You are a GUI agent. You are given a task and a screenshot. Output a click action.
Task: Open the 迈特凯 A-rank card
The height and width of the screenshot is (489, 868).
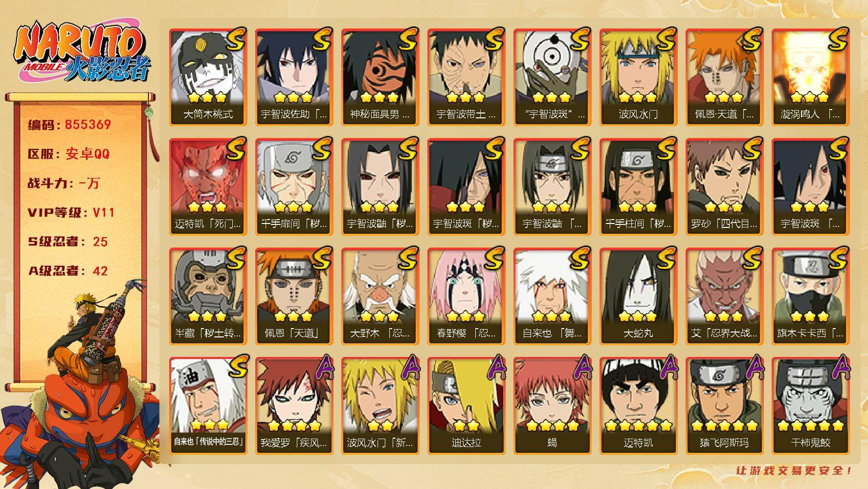pyautogui.click(x=638, y=405)
